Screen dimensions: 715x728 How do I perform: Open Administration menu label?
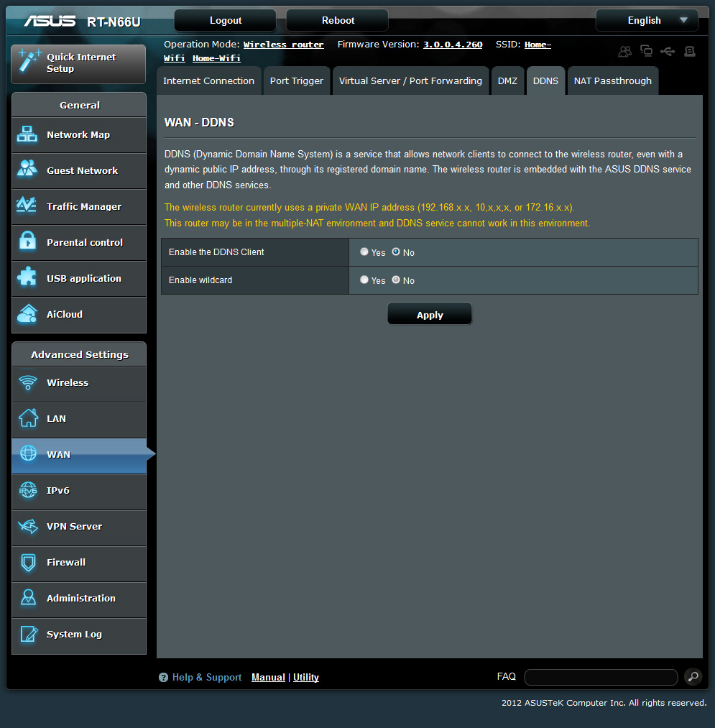click(x=80, y=598)
